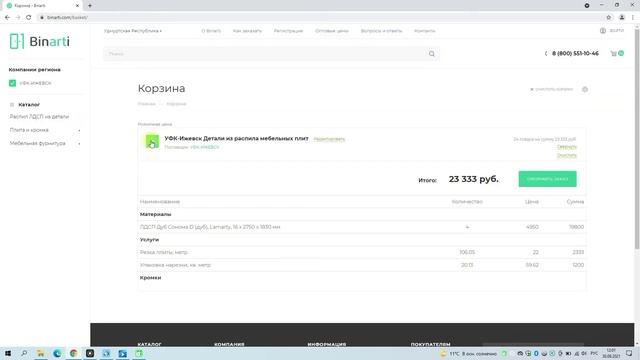This screenshot has height=360, width=640.
Task: Click the Услуги section heading
Action: (x=149, y=240)
